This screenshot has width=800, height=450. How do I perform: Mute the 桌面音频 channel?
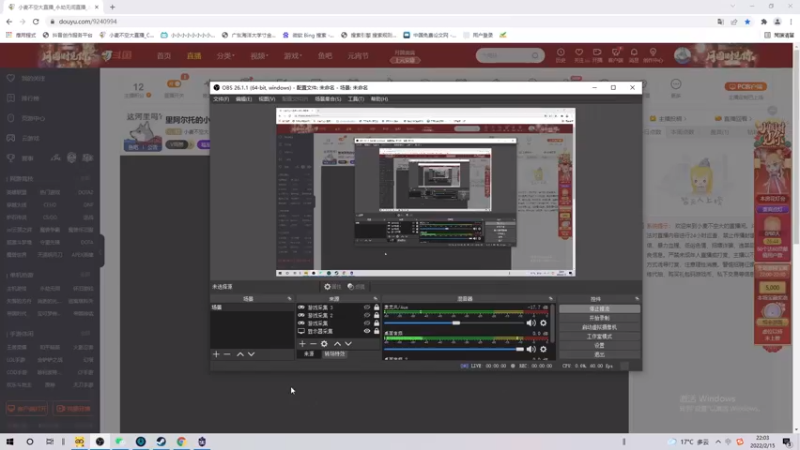531,349
